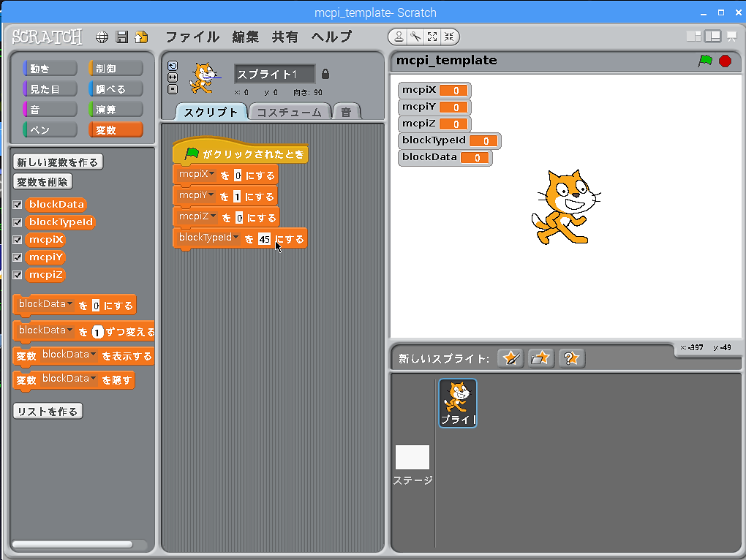Switch to the コスチューム tab

click(x=290, y=112)
